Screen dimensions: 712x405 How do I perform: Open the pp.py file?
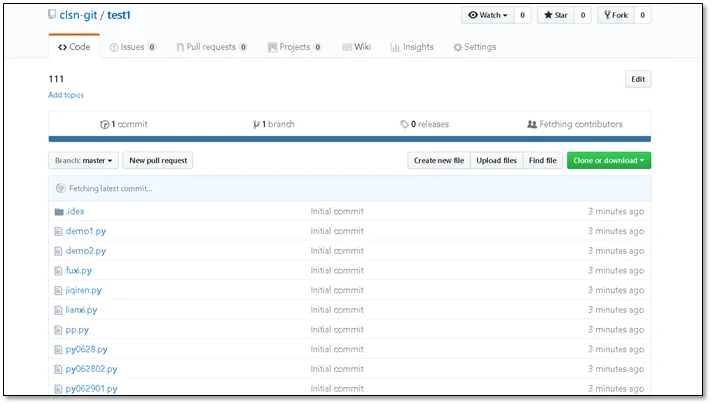click(x=77, y=331)
